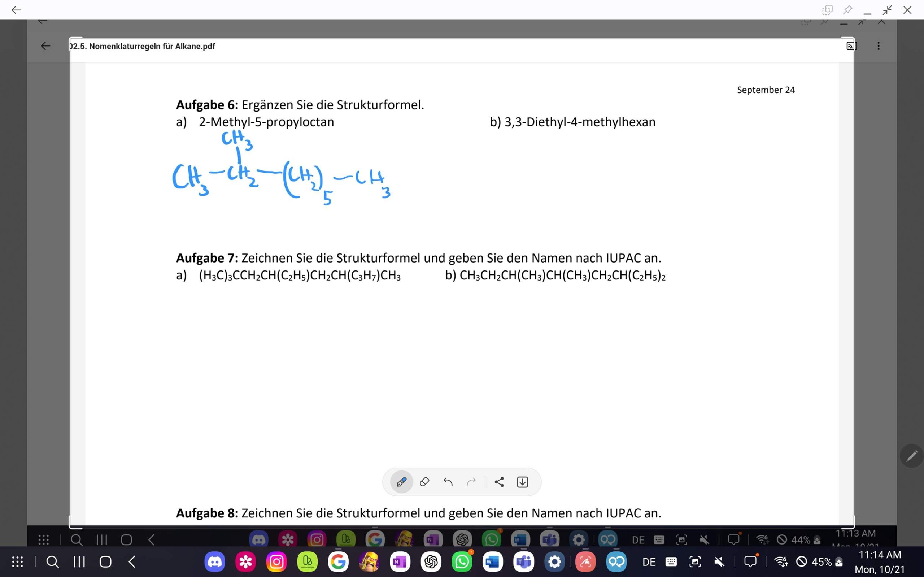Select the pen tool in the annotation toolbar
The height and width of the screenshot is (577, 924).
pyautogui.click(x=401, y=482)
